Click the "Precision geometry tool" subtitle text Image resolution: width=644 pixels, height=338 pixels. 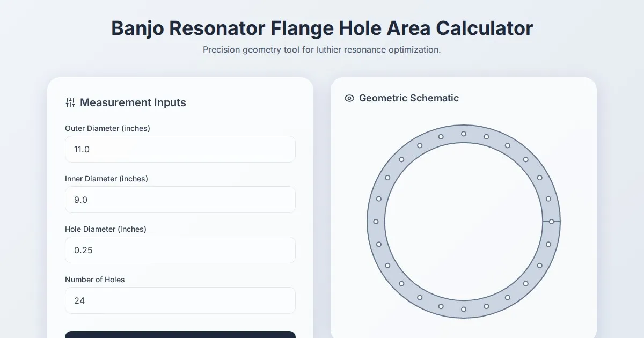(x=322, y=50)
